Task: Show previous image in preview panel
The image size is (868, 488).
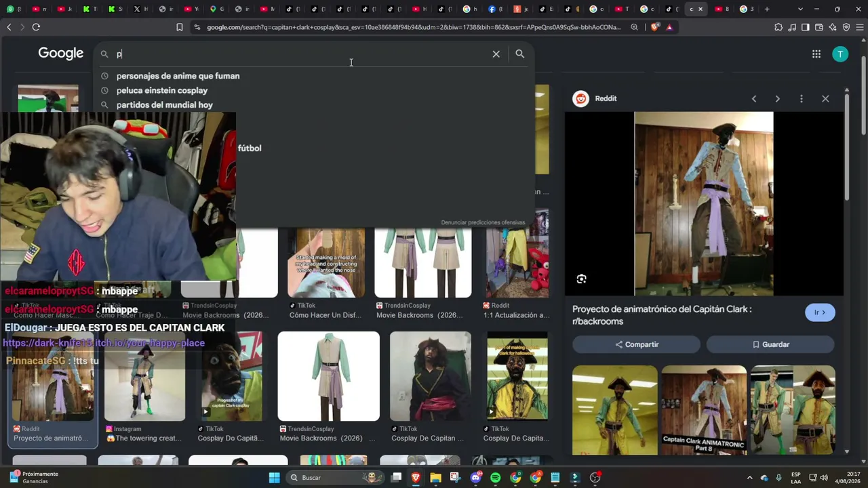Action: tap(753, 99)
